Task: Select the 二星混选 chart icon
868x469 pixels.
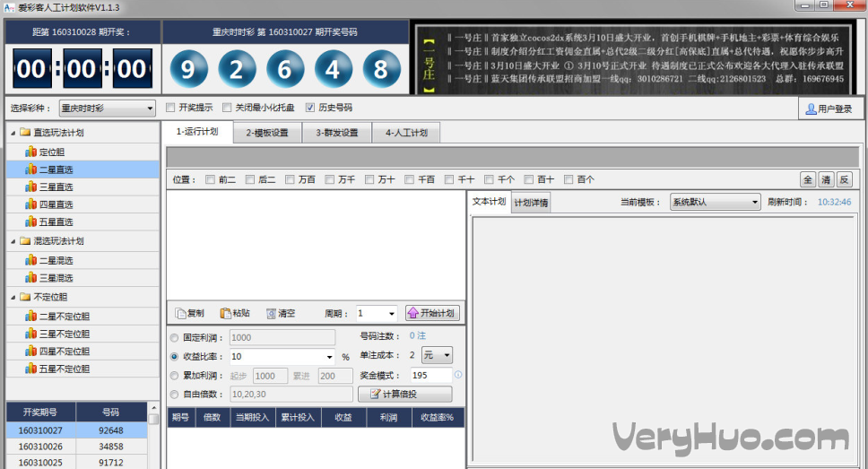Action: click(31, 260)
